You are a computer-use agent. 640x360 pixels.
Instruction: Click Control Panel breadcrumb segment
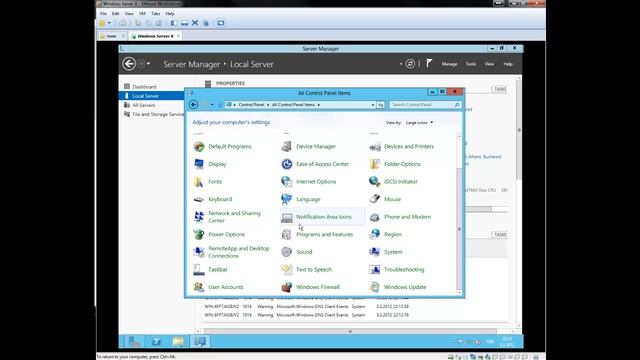coord(251,105)
